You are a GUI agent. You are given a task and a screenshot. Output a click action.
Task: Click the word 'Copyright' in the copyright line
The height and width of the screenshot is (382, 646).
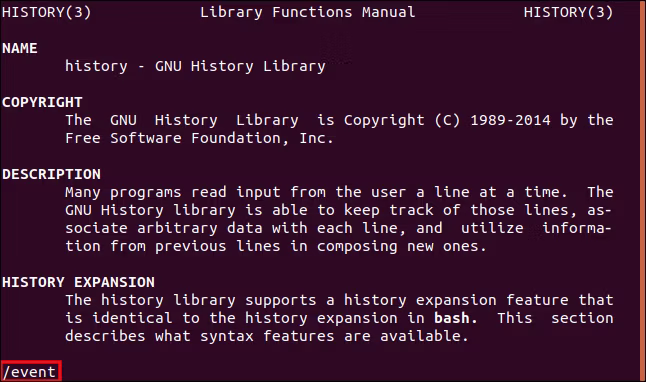(x=384, y=120)
